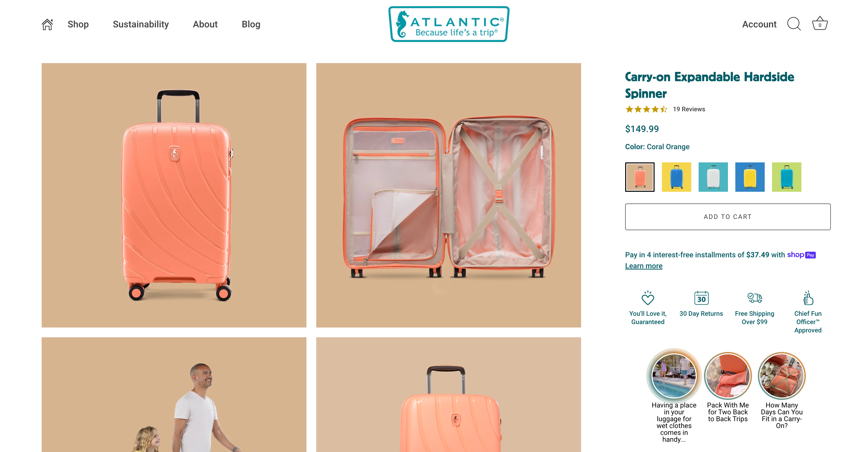The height and width of the screenshot is (452, 868).
Task: Open the Shop Pay Learn more link
Action: point(644,266)
